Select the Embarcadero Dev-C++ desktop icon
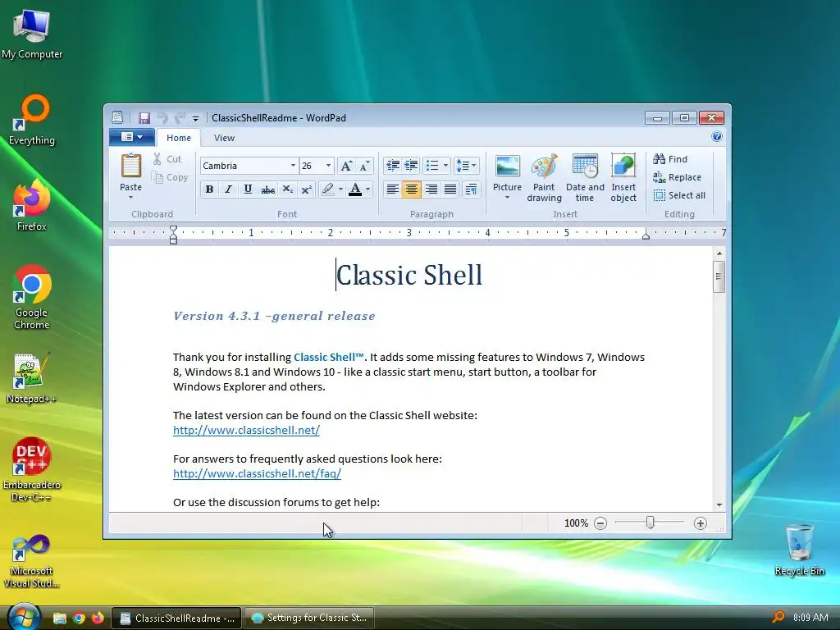The image size is (840, 630). (x=32, y=470)
